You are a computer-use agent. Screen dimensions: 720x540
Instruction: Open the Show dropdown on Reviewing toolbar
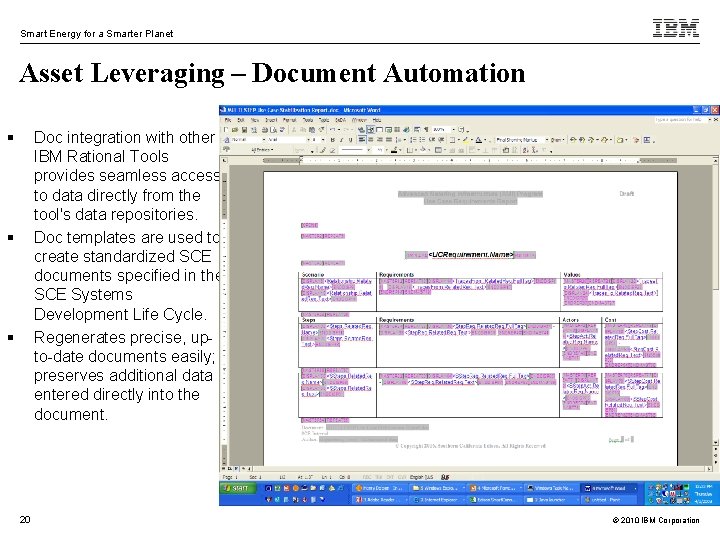(557, 140)
